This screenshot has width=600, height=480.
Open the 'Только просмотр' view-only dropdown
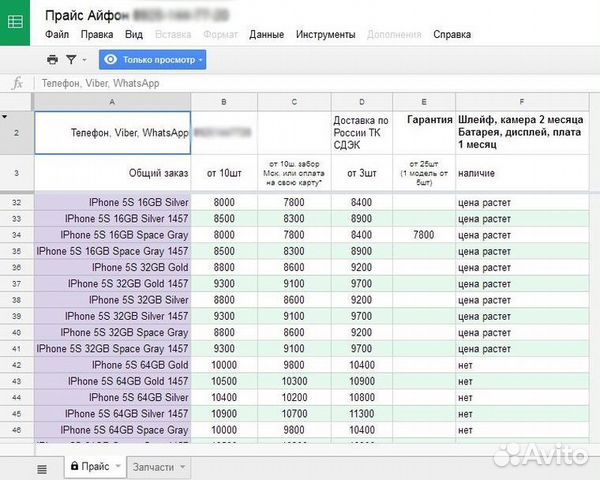(152, 60)
